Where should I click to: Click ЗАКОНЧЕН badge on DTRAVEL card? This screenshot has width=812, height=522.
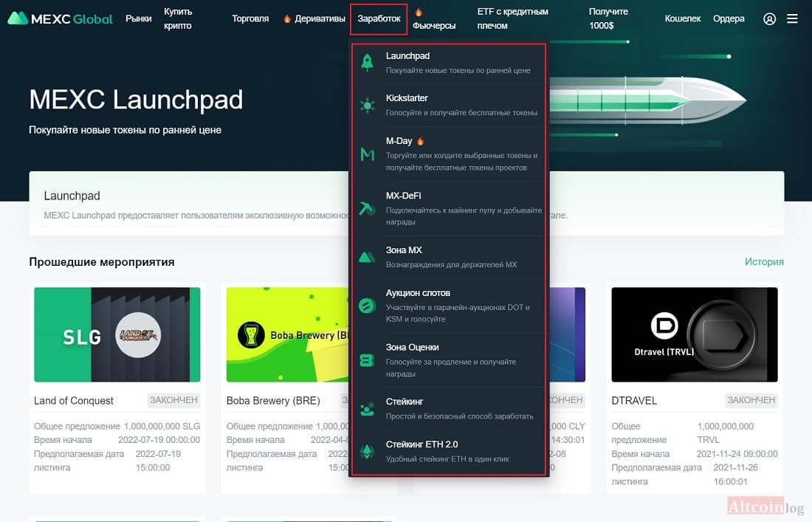coord(751,400)
